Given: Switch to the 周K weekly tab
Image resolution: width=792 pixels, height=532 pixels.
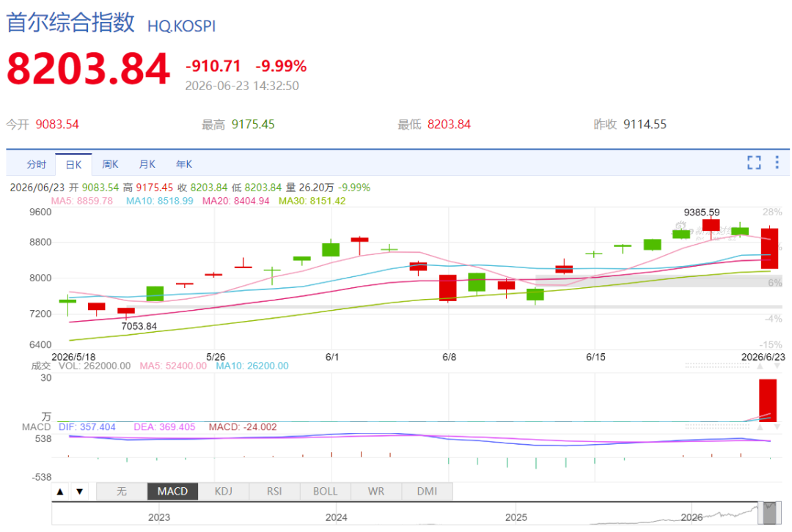Looking at the screenshot, I should tap(110, 165).
